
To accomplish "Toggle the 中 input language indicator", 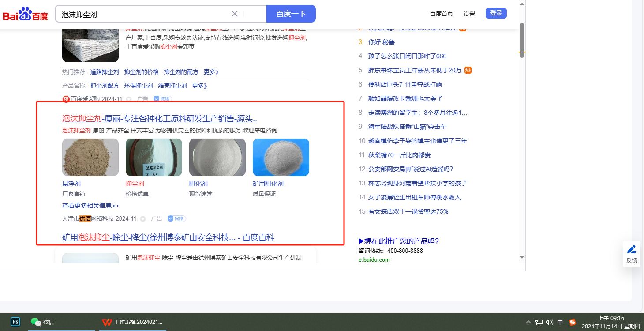I will coord(560,322).
